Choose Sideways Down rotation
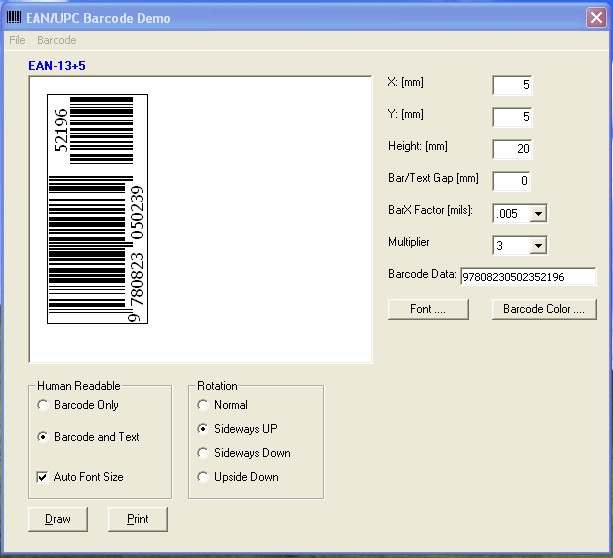Viewport: 613px width, 558px height. tap(203, 453)
